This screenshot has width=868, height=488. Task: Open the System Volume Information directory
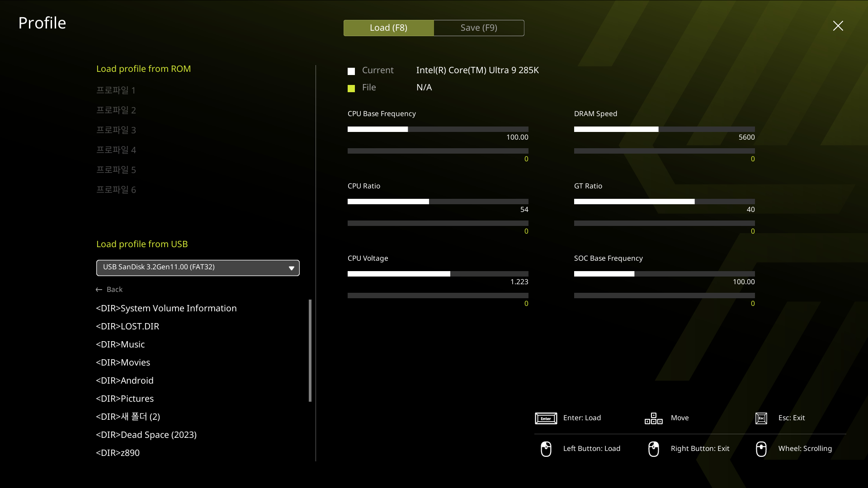click(166, 308)
